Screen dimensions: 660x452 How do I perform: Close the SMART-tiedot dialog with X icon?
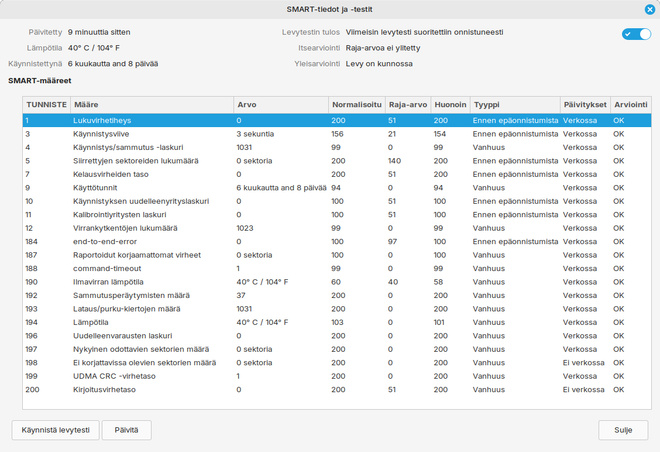pos(649,9)
